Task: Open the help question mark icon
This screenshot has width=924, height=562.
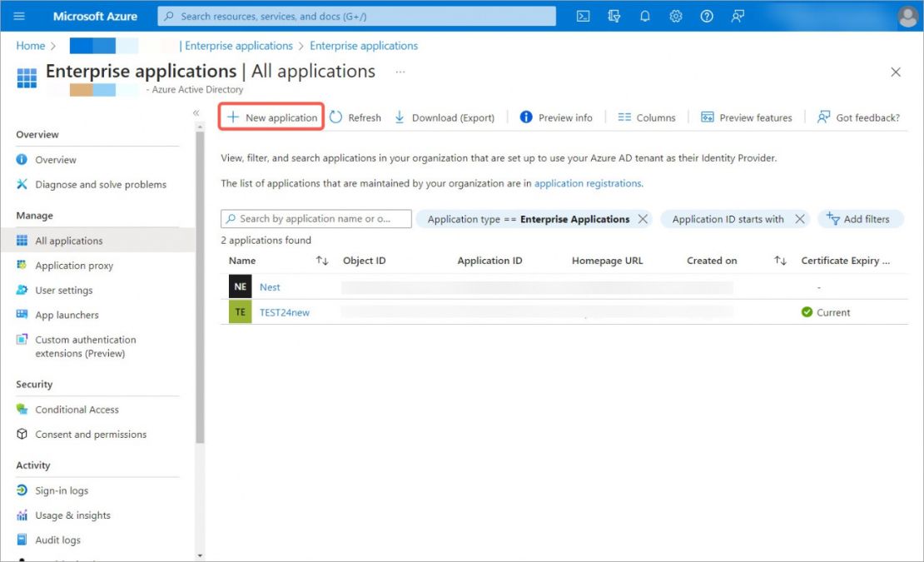Action: click(x=707, y=16)
